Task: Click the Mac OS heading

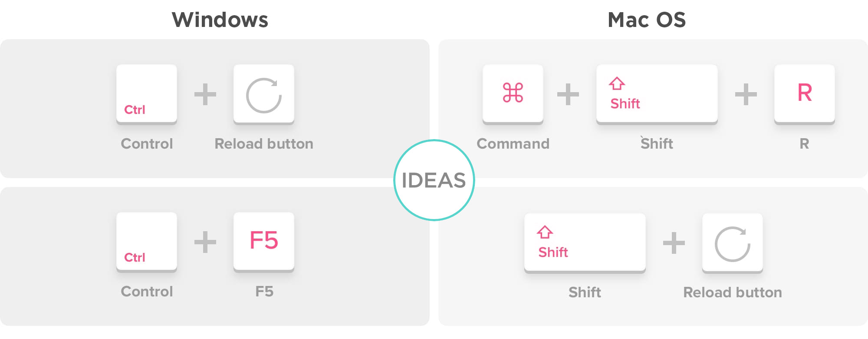Action: click(647, 20)
